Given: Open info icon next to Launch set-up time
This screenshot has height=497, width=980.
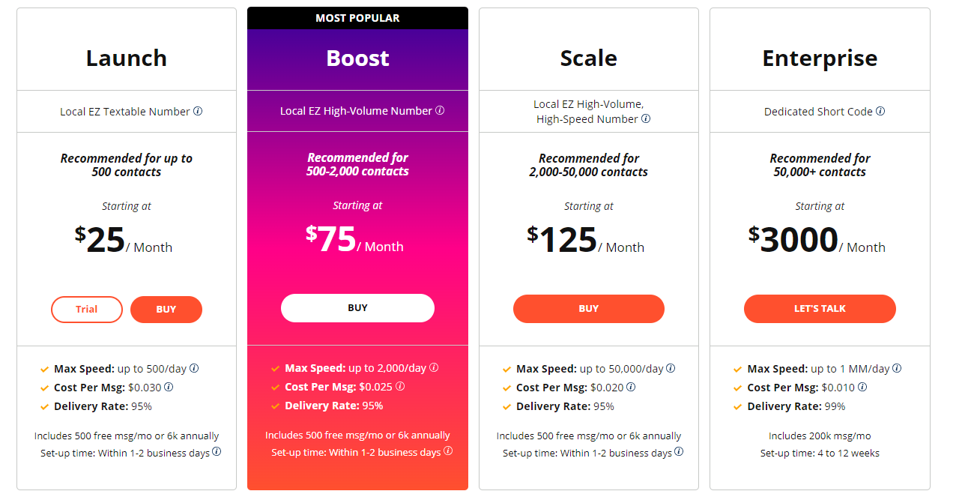Looking at the screenshot, I should click(x=217, y=451).
